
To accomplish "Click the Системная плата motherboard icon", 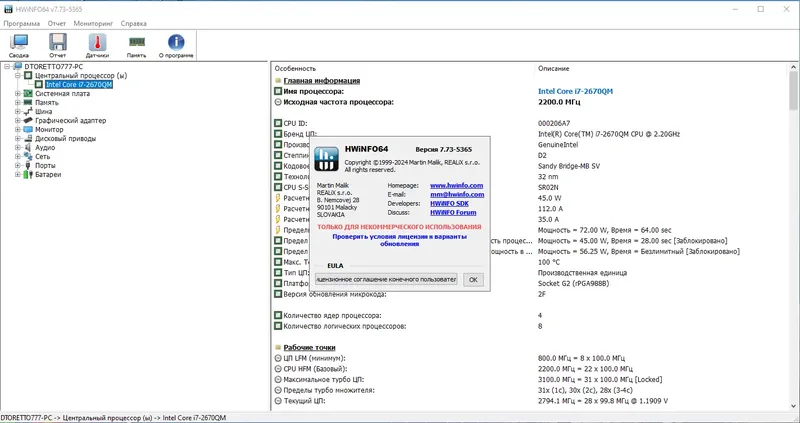I will [28, 93].
